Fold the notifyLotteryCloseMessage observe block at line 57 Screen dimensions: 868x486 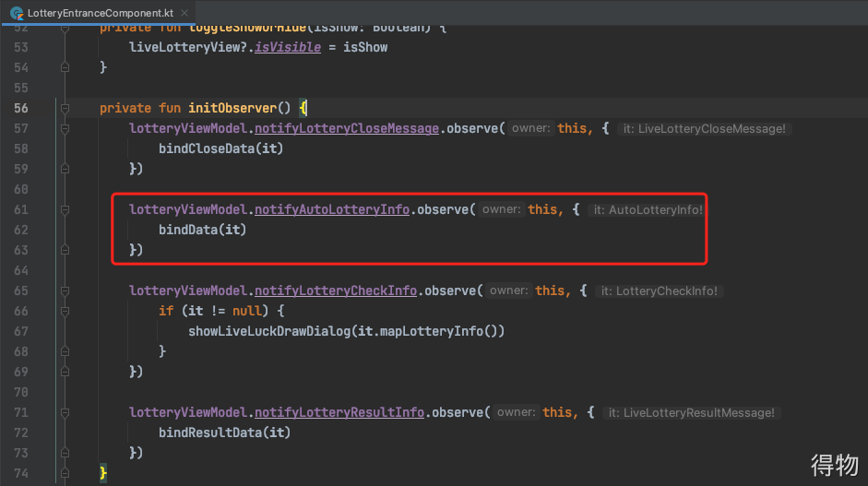click(x=65, y=128)
